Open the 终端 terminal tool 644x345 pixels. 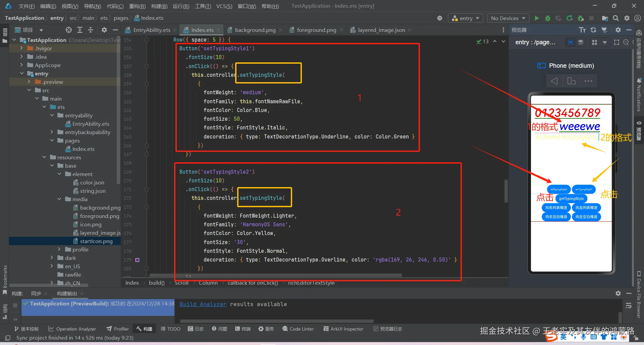pos(243,329)
